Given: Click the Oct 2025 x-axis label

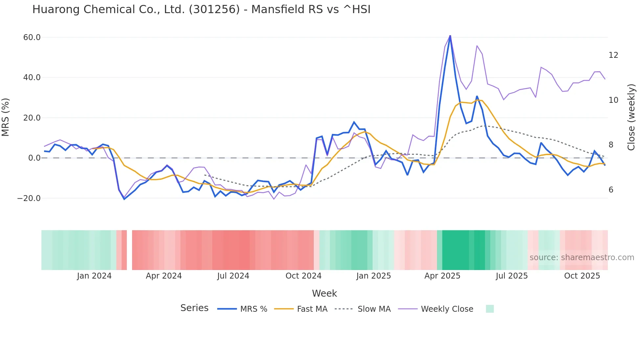Looking at the screenshot, I should coord(582,276).
